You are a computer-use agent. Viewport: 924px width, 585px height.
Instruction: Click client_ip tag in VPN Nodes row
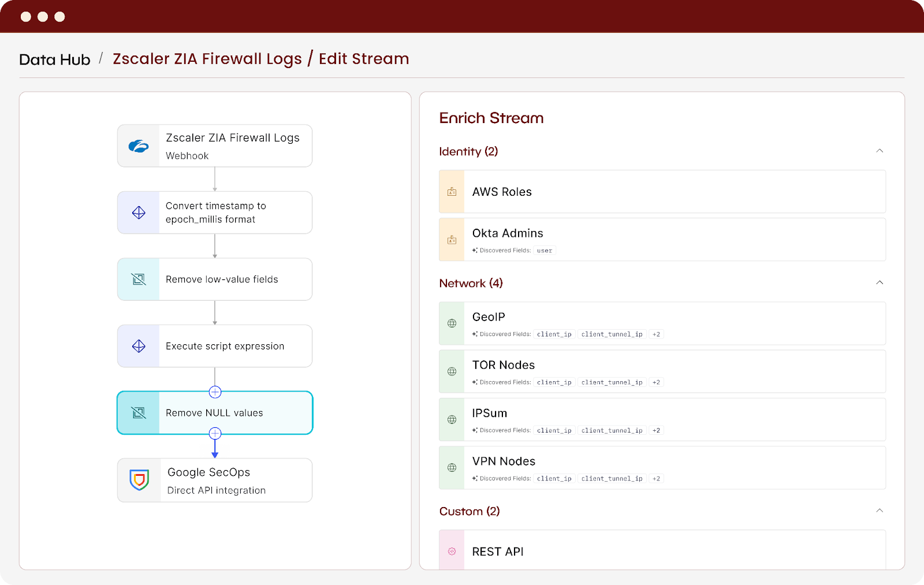coord(554,479)
